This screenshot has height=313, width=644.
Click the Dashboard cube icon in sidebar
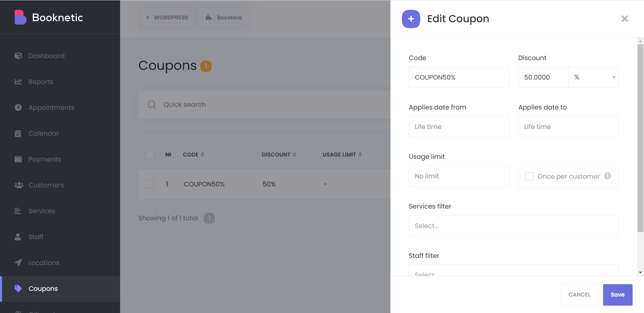tap(18, 56)
